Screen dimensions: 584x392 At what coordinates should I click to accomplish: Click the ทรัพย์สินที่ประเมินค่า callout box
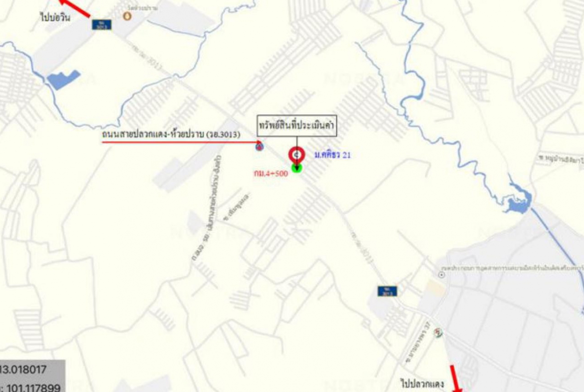(297, 126)
